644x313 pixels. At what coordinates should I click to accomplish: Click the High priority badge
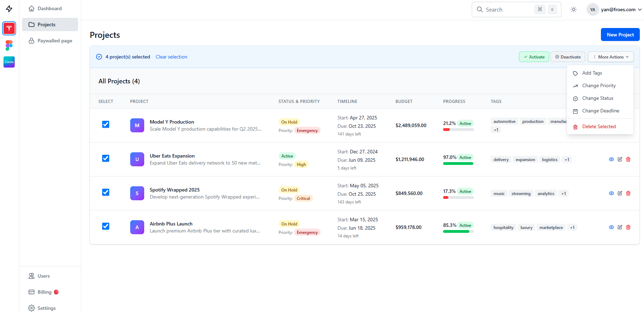(301, 165)
